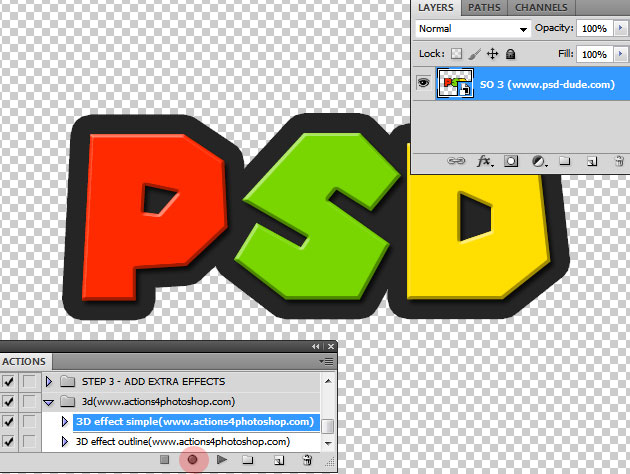The height and width of the screenshot is (474, 630).
Task: Select 3d(www.actions4photoshop.com) action set
Action: pyautogui.click(x=158, y=401)
